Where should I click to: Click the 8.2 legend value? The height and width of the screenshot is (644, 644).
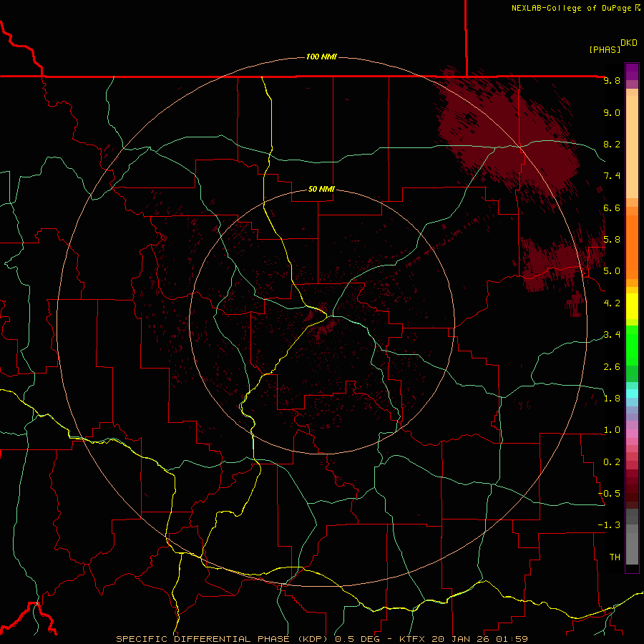tap(612, 144)
